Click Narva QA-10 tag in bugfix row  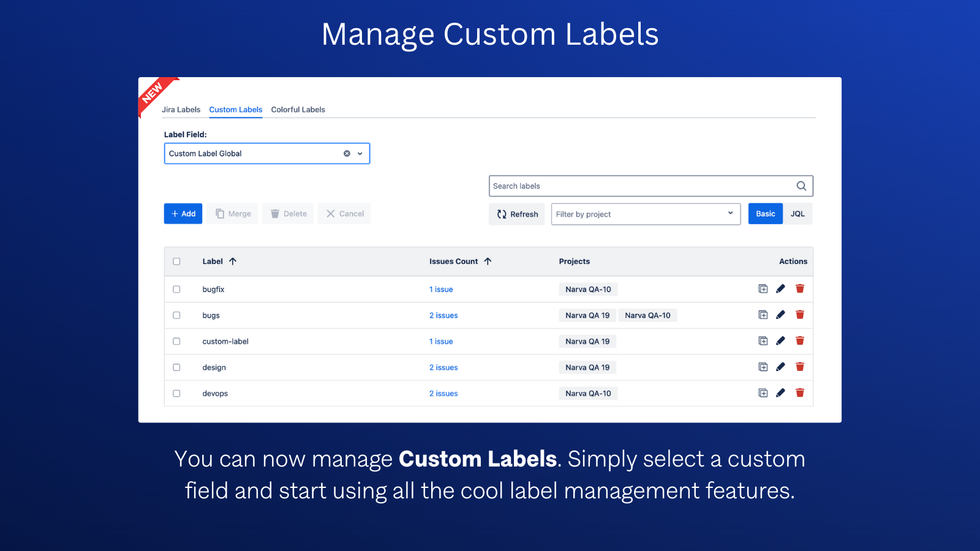pos(588,290)
